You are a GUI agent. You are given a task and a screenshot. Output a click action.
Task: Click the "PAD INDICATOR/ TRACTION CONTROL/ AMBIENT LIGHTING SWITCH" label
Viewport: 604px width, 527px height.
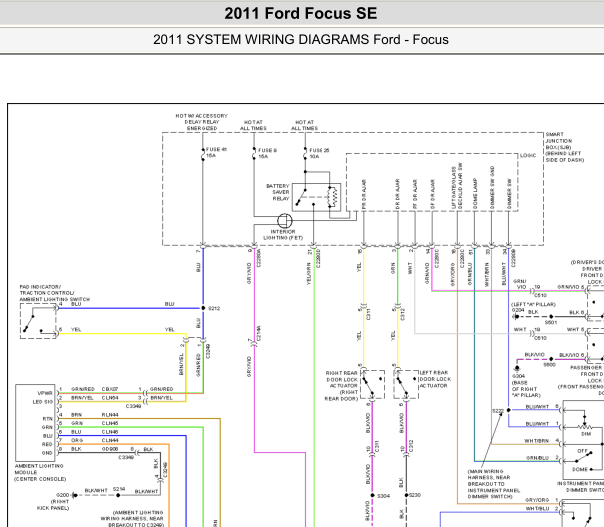pyautogui.click(x=55, y=293)
